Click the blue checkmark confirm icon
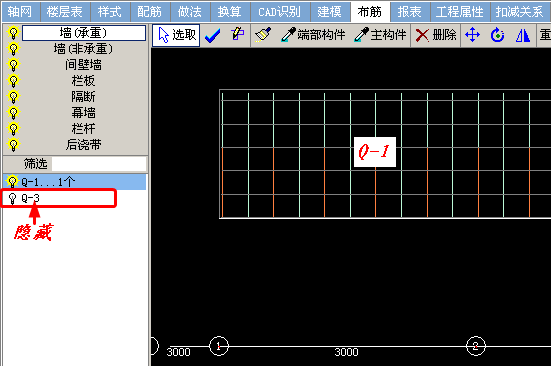 [x=213, y=35]
